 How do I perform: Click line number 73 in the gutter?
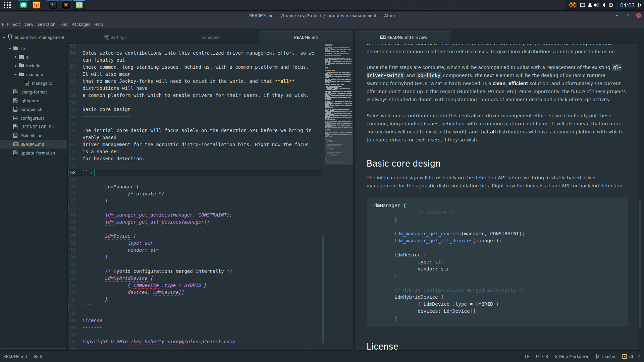(x=73, y=208)
